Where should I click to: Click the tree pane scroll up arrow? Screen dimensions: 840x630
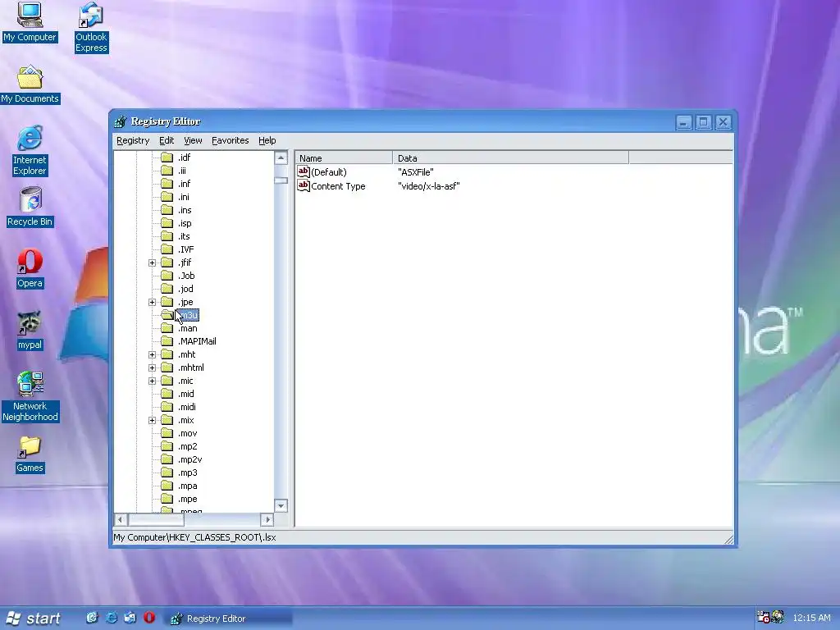coord(281,157)
